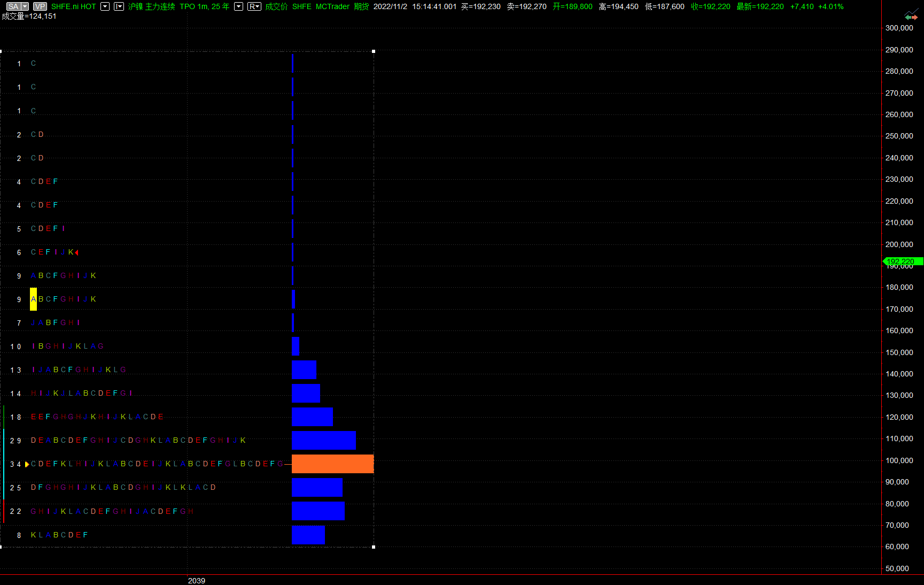Click the yellow highlighted letter A marker
Image resolution: width=924 pixels, height=585 pixels.
click(33, 299)
